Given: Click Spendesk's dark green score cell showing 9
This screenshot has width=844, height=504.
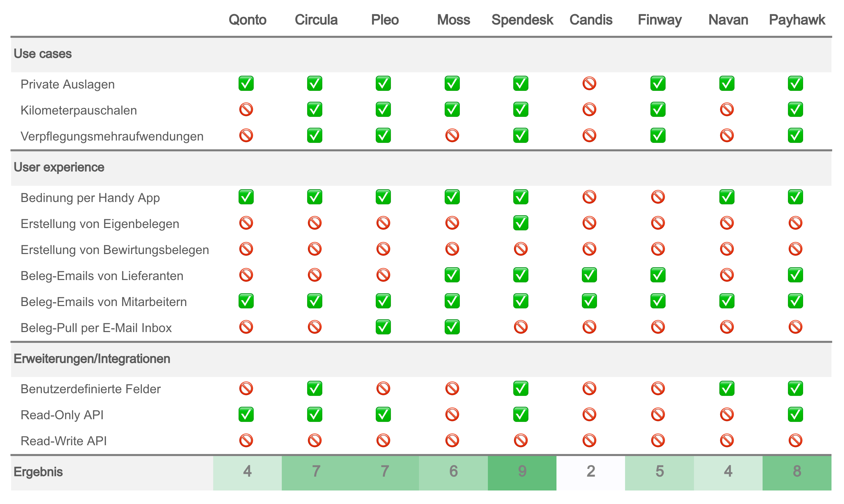Looking at the screenshot, I should click(522, 471).
